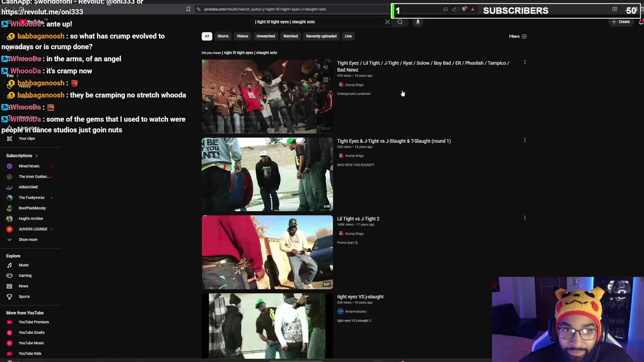
Task: Select the Unwatched filter chip
Action: click(266, 36)
